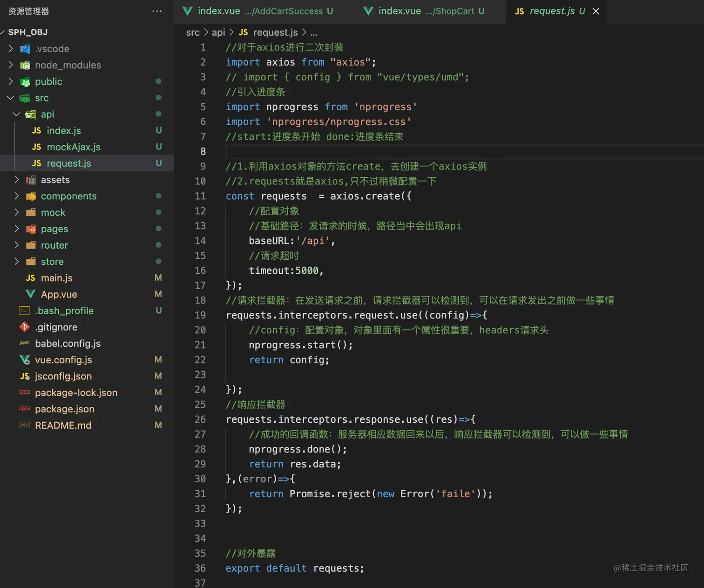Click the store folder icon
Screen dimensions: 704x588
(31, 262)
